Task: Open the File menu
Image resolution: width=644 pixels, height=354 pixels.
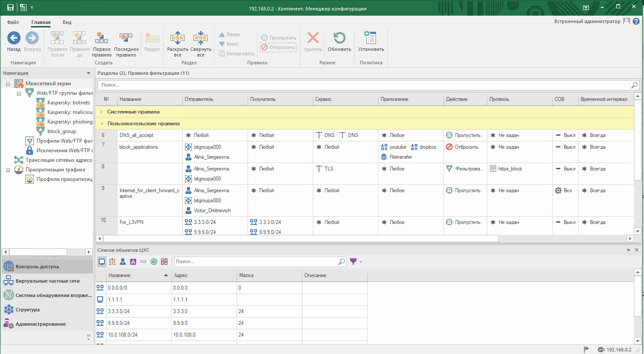Action: pyautogui.click(x=13, y=22)
